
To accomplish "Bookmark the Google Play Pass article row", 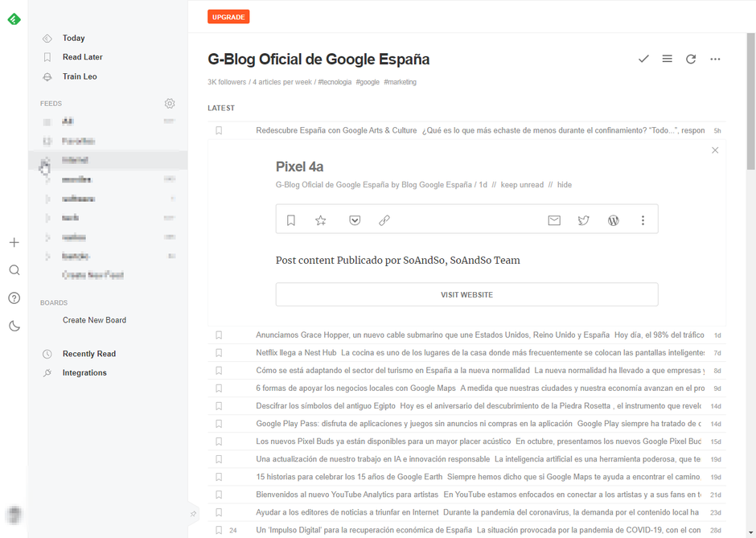I will 219,424.
